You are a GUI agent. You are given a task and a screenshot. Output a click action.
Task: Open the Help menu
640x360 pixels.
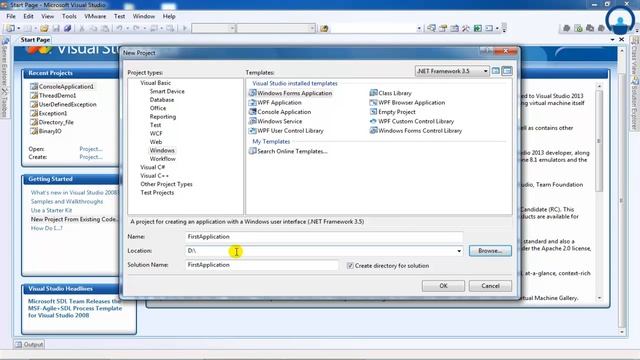[x=169, y=16]
